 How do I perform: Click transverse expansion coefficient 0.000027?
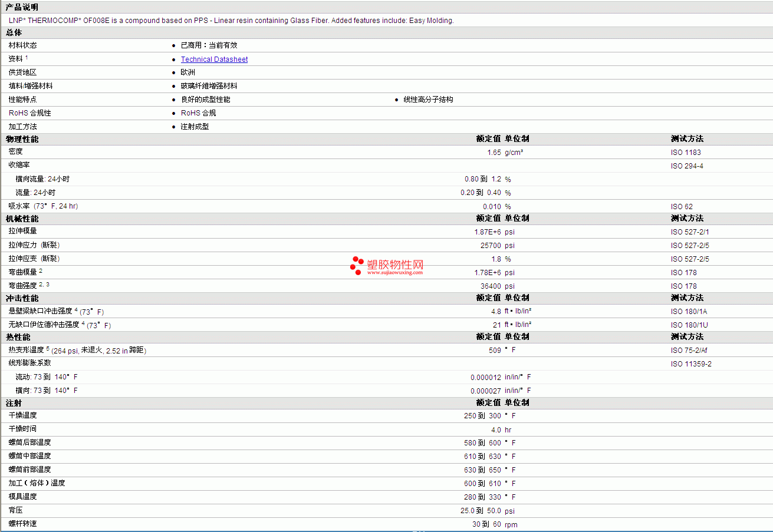[486, 391]
